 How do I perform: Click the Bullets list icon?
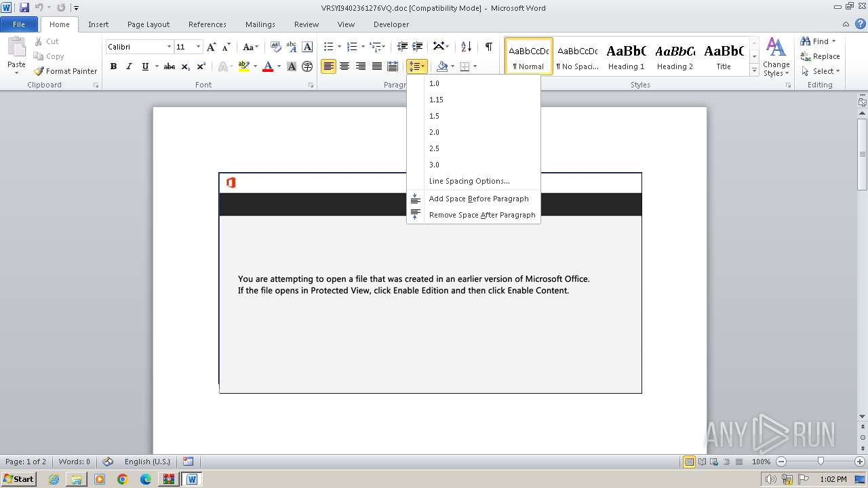click(x=328, y=47)
